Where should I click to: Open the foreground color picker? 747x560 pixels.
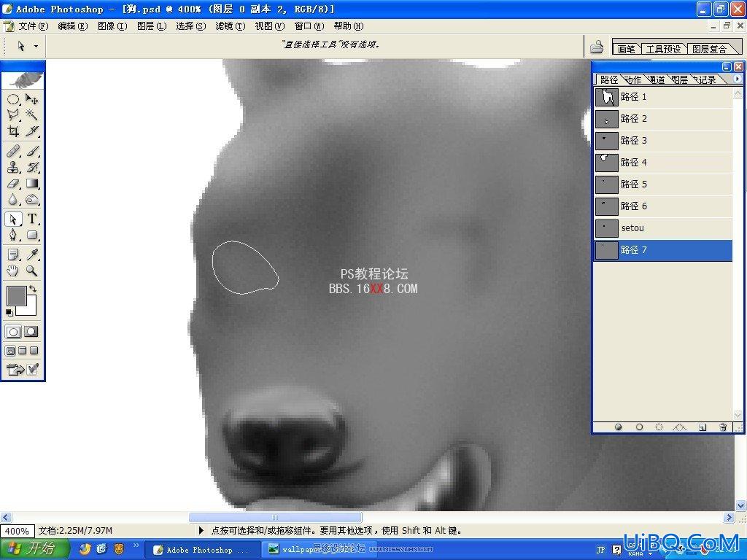pyautogui.click(x=16, y=296)
